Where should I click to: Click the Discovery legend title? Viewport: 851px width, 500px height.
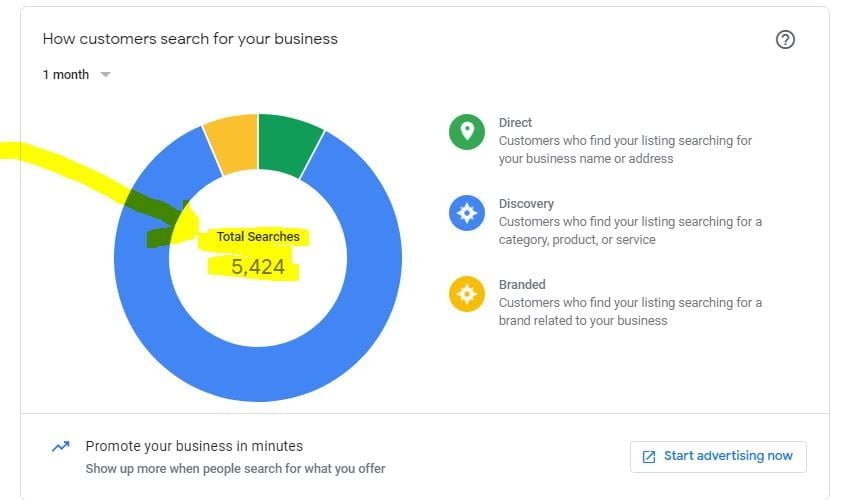pos(526,204)
